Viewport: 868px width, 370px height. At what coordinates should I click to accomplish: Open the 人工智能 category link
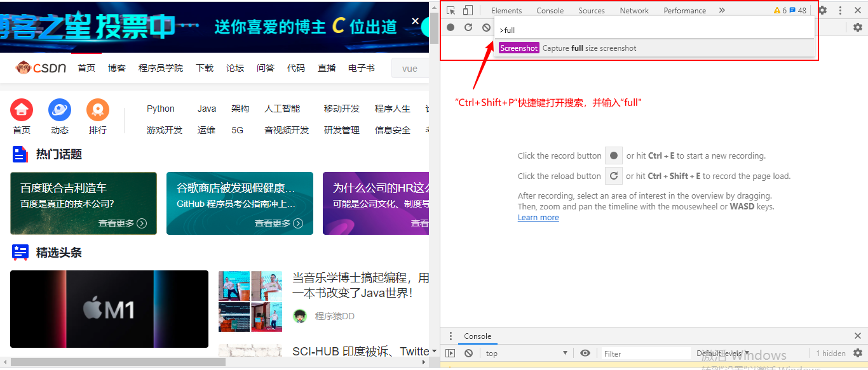tap(282, 109)
